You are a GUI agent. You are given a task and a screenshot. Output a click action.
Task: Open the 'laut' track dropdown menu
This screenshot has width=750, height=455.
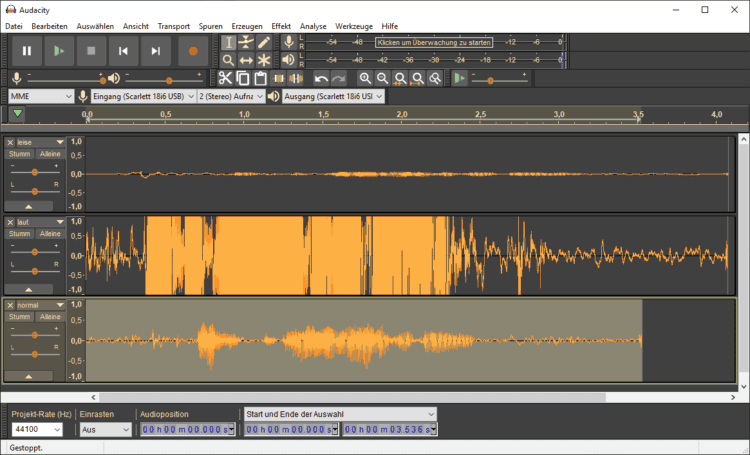click(41, 222)
